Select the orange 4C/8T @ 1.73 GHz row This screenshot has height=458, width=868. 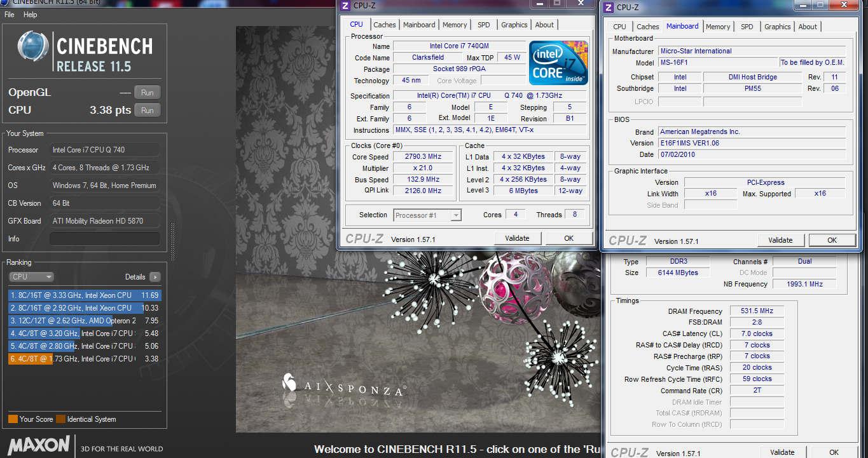coord(85,359)
